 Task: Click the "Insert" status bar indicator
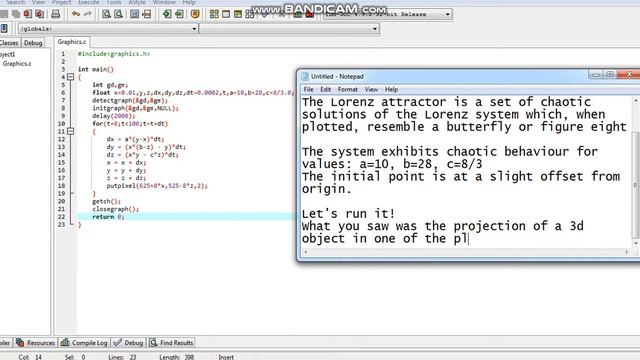[x=226, y=357]
